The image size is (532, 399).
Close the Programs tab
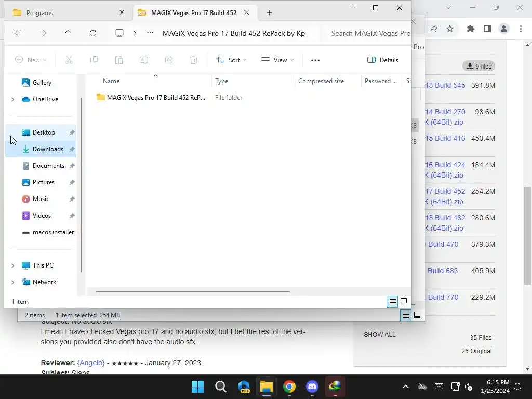pos(122,12)
